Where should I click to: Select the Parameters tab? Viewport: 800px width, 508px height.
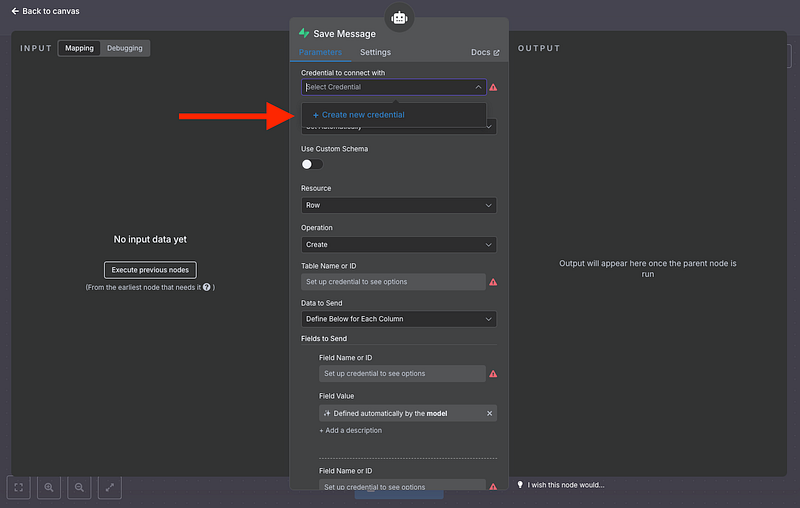click(x=320, y=52)
